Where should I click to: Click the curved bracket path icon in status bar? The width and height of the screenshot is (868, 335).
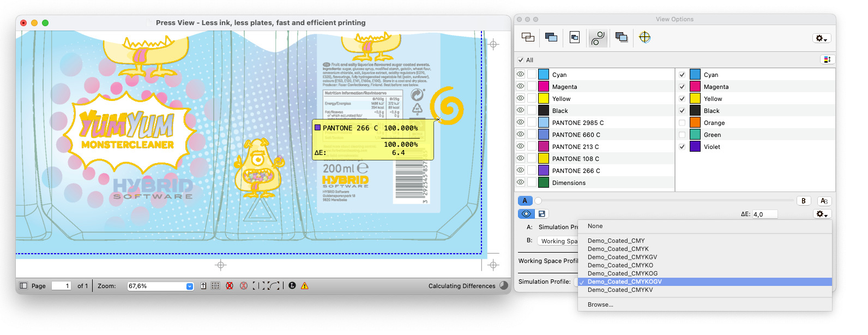coord(274,285)
